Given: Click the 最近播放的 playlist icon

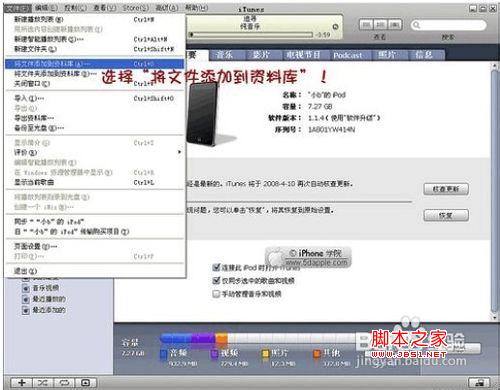Looking at the screenshot, I should [x=26, y=299].
